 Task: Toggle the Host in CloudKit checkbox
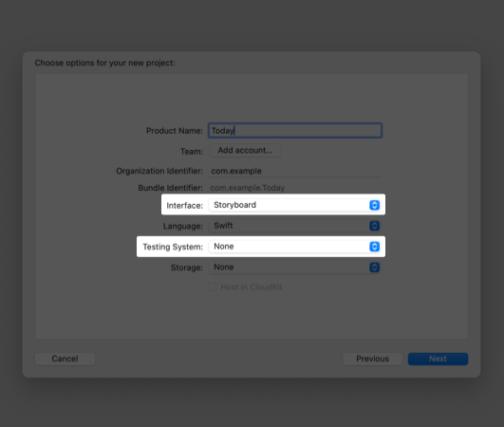pos(213,287)
